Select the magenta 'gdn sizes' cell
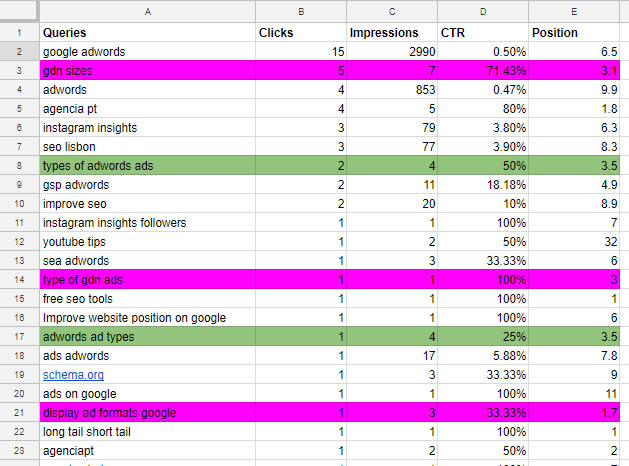This screenshot has width=629, height=466. click(x=148, y=71)
